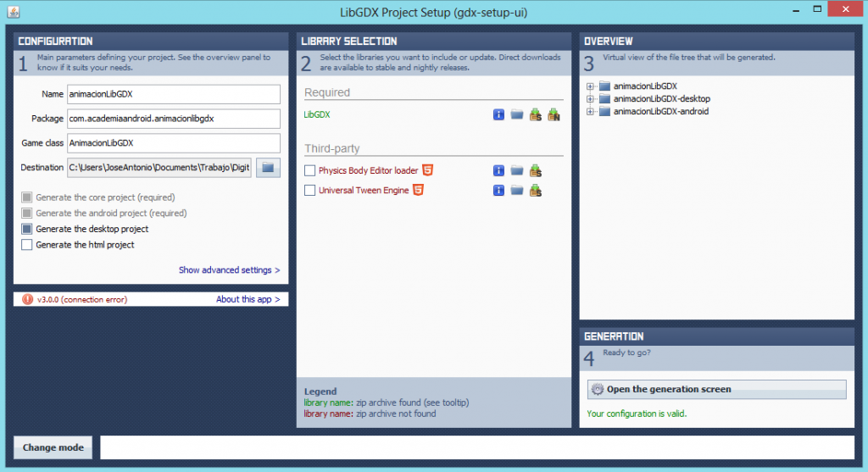Toggle Generate the core project checkbox

(x=26, y=197)
